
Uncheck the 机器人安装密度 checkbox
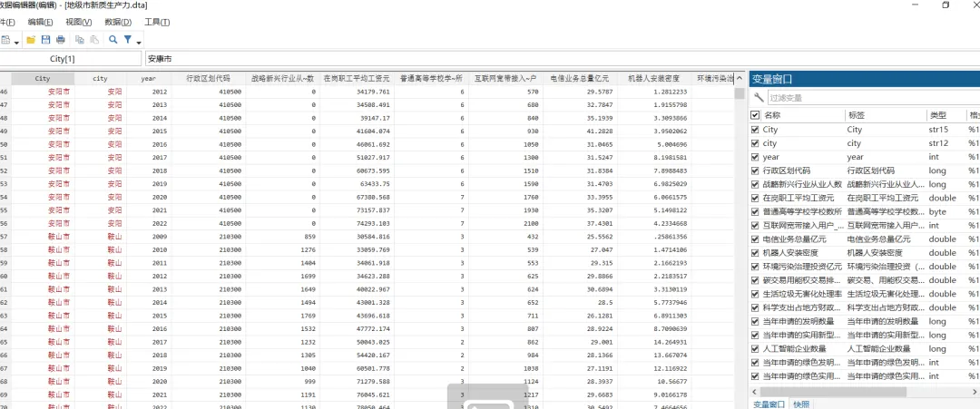pos(755,253)
